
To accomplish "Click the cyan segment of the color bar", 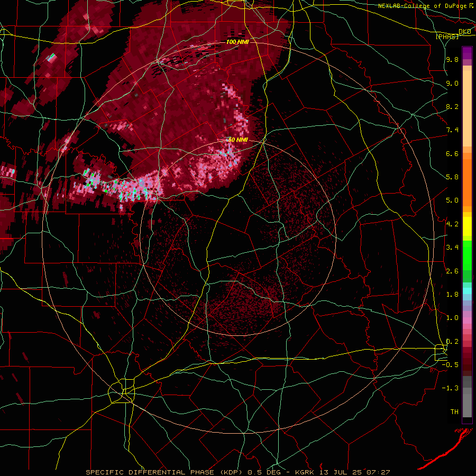I will (467, 290).
